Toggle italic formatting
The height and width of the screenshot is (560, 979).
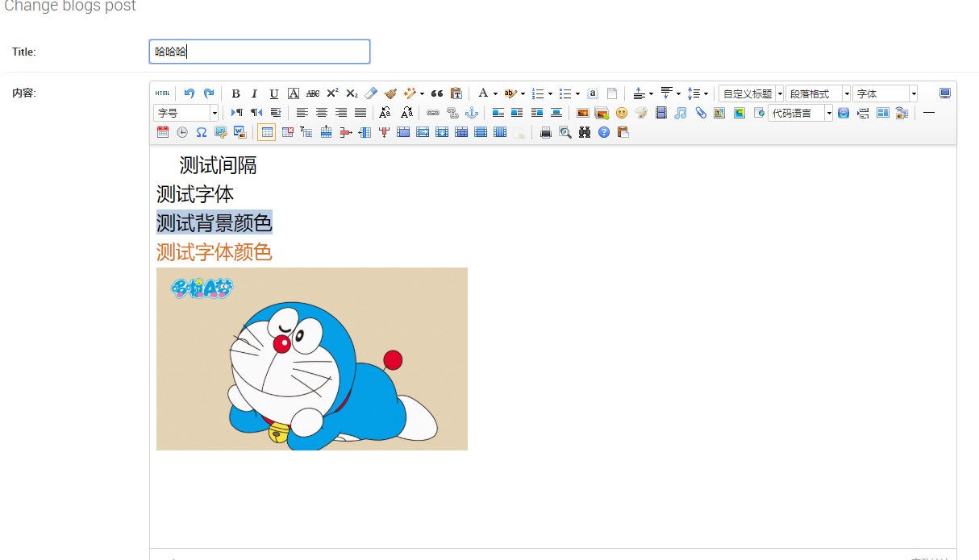254,93
